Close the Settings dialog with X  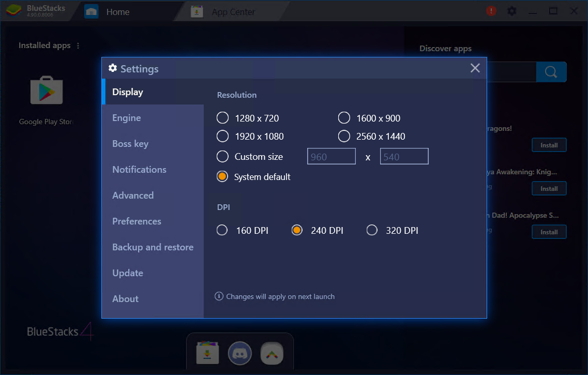(475, 68)
